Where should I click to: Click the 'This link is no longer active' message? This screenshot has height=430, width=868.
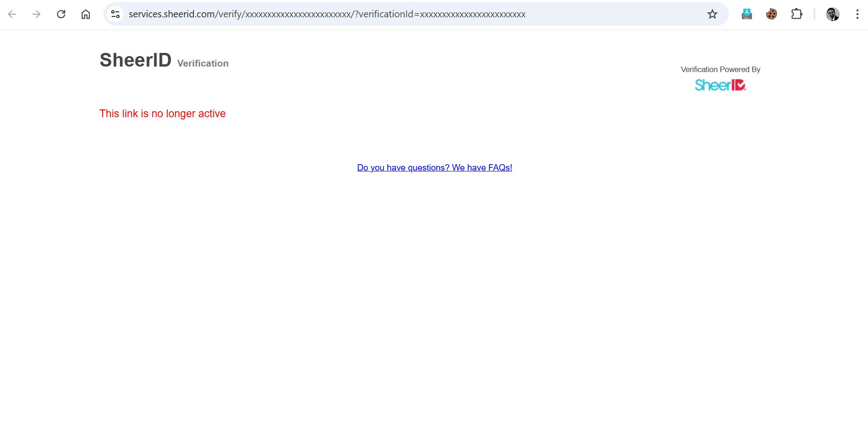[x=162, y=114]
